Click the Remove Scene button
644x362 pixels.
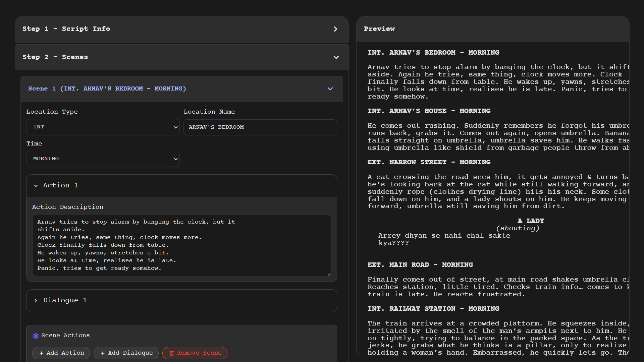pyautogui.click(x=195, y=353)
